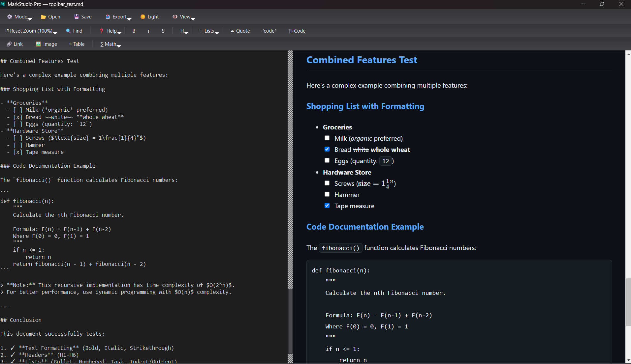
Task: Click the MarkStudio Pro app logo
Action: pos(3,4)
